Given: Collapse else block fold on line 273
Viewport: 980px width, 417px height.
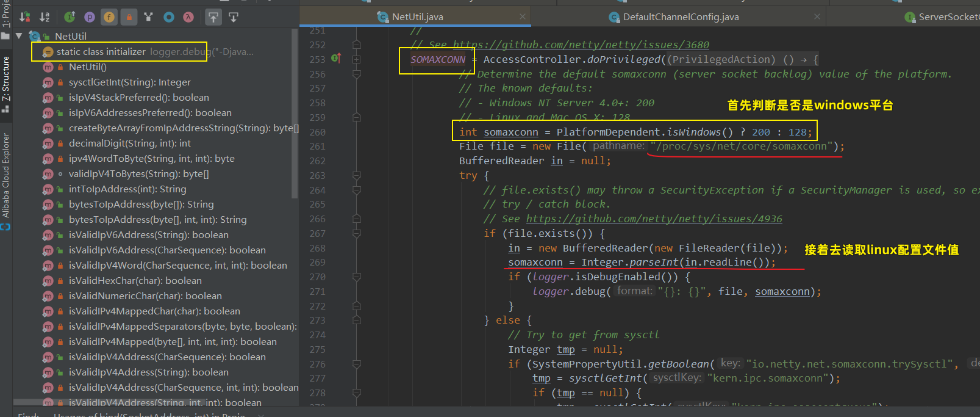Looking at the screenshot, I should point(357,320).
